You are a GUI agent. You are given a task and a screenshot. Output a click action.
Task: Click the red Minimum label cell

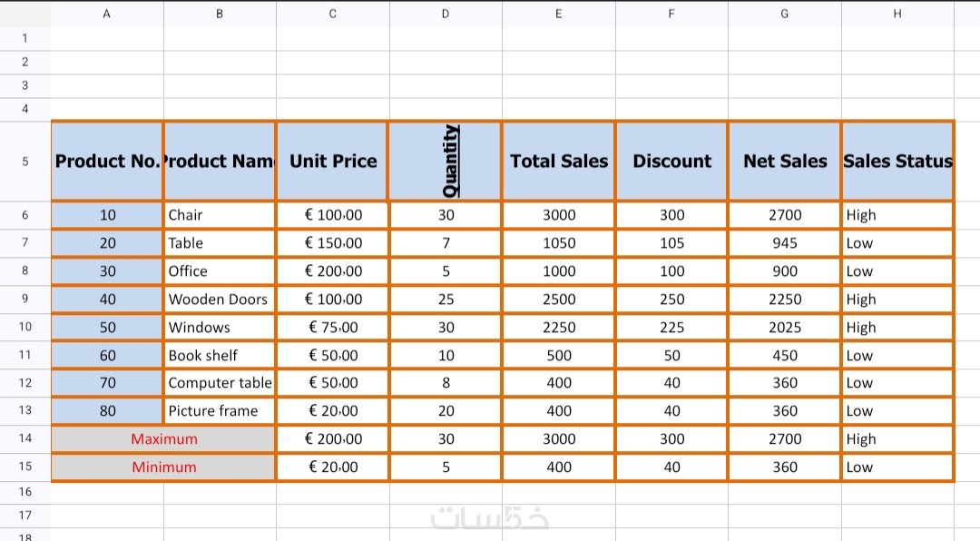pos(163,467)
